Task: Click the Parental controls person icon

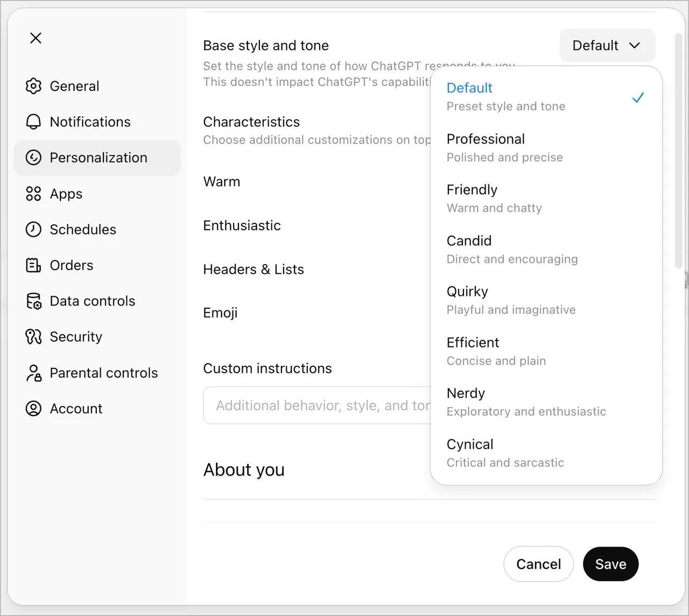Action: pyautogui.click(x=33, y=373)
